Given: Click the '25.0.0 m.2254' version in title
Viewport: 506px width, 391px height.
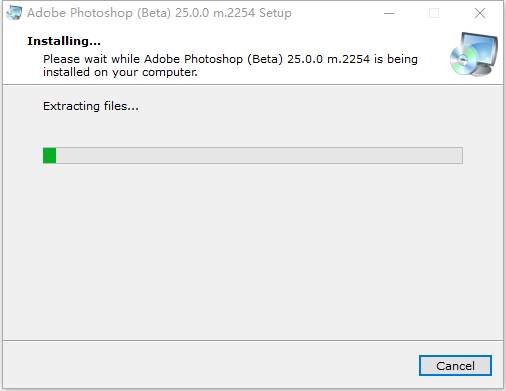Looking at the screenshot, I should [x=215, y=13].
